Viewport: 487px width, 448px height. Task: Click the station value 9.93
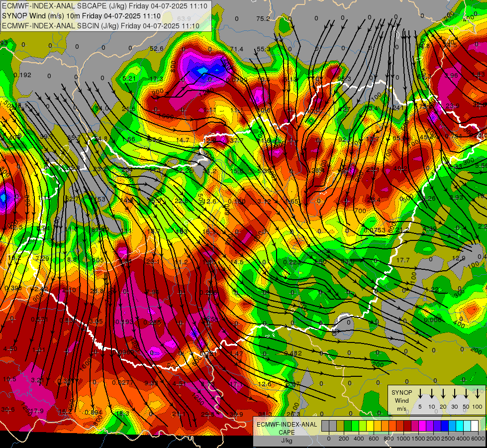(151, 383)
